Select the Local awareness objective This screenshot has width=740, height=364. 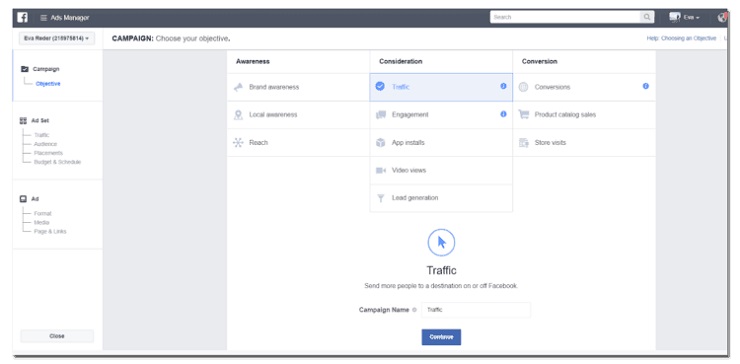pos(298,115)
